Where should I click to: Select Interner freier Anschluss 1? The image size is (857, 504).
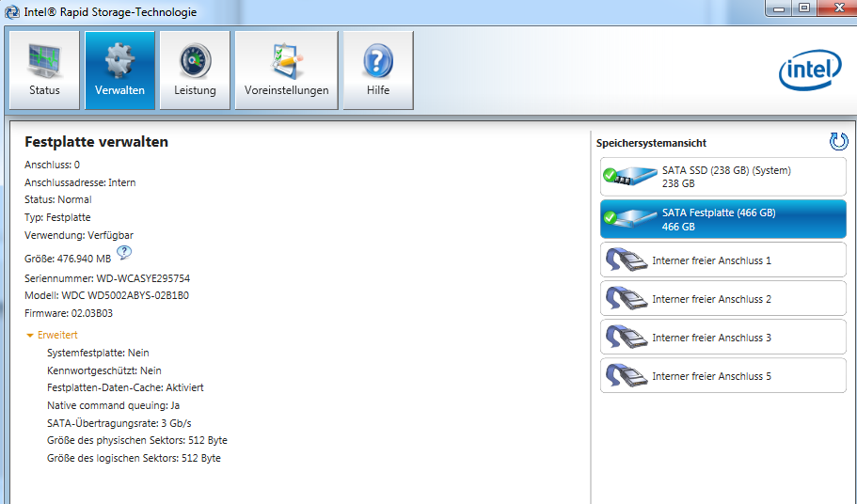click(723, 260)
